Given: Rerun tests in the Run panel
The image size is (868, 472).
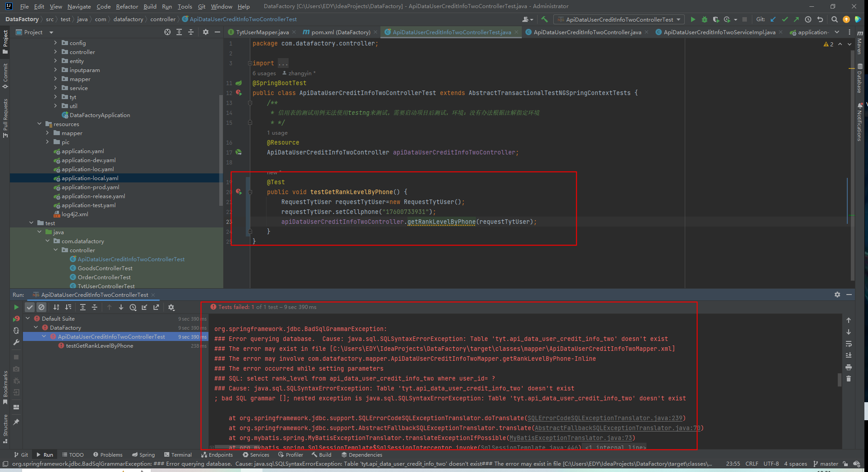Looking at the screenshot, I should tap(16, 307).
